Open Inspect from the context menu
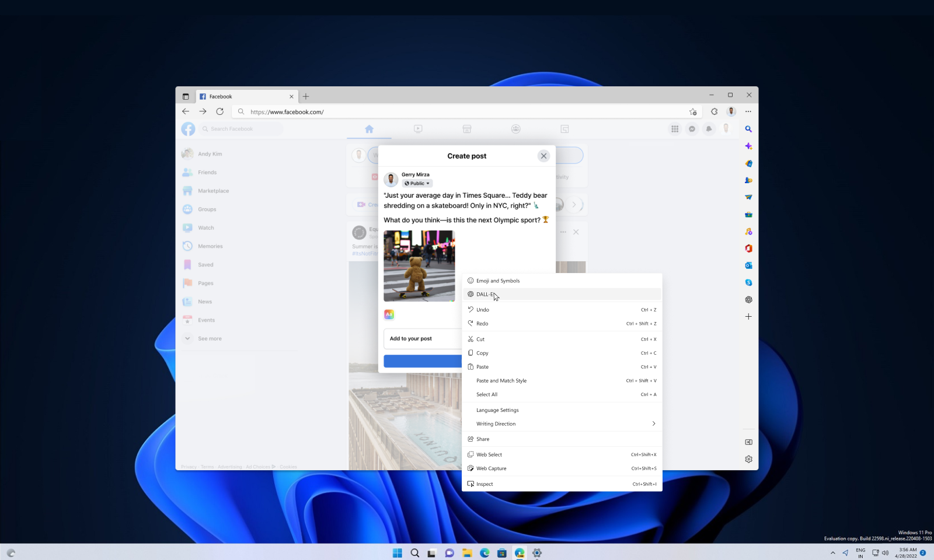This screenshot has height=560, width=934. point(562,484)
